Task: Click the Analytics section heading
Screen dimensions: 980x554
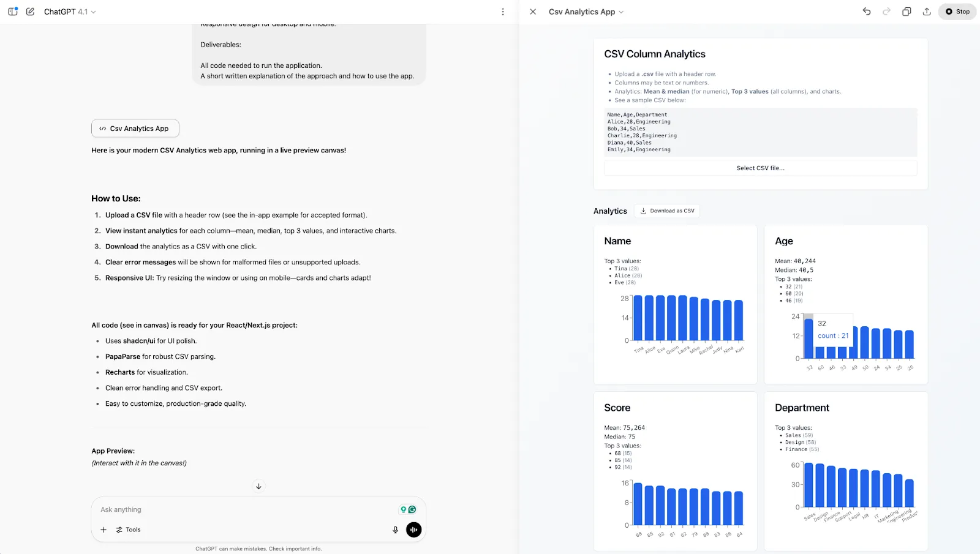Action: click(x=610, y=211)
